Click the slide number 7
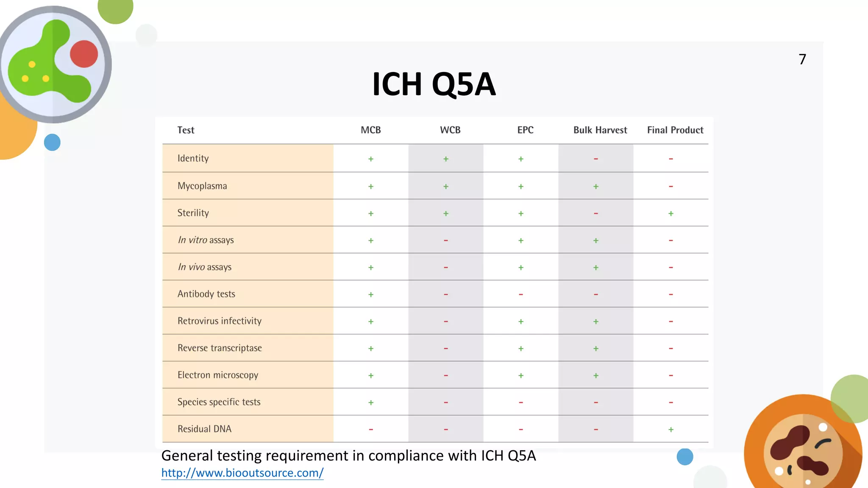The image size is (868, 488). click(802, 59)
